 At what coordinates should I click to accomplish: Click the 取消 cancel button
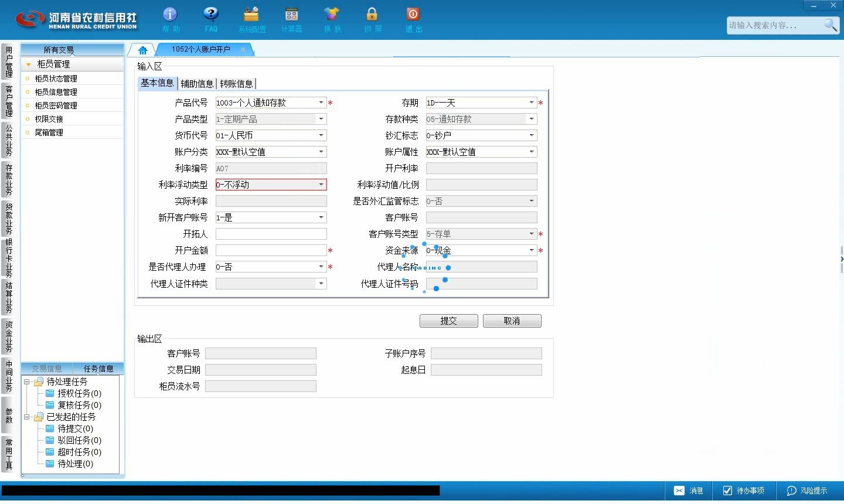pyautogui.click(x=512, y=321)
